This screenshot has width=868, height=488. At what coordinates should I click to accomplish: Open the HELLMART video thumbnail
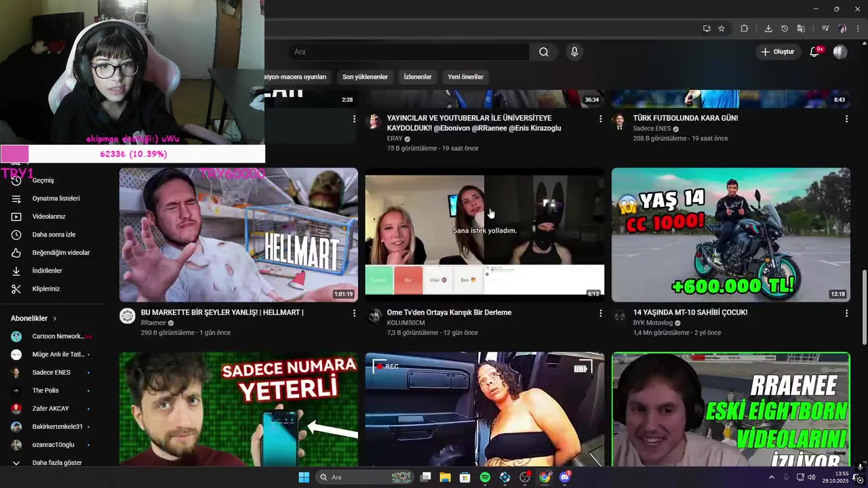coord(239,235)
